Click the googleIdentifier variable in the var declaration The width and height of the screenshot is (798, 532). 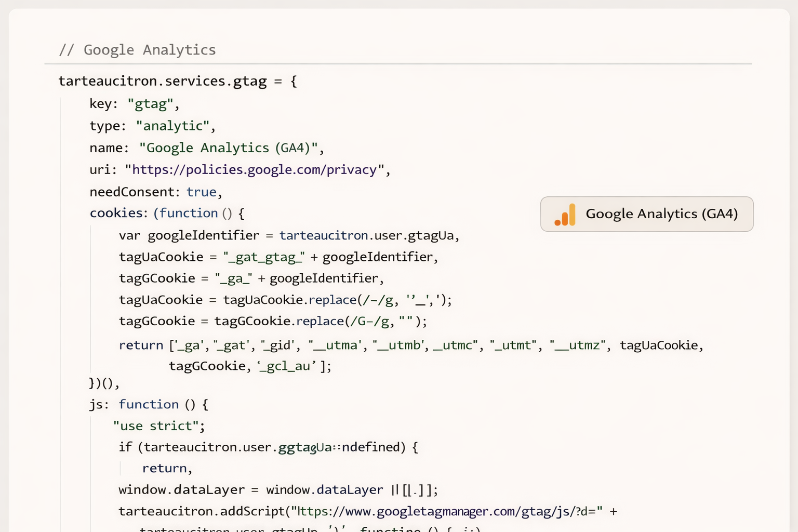coord(203,235)
